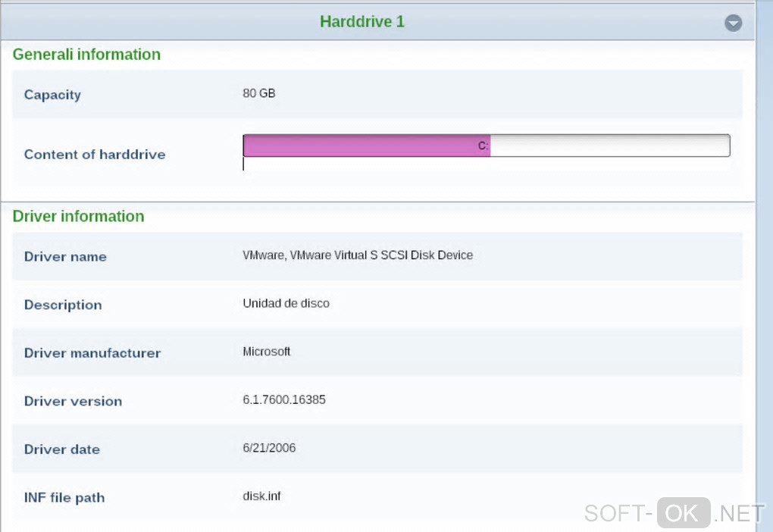773x532 pixels.
Task: Click the Microsoft manufacturer value
Action: 266,352
